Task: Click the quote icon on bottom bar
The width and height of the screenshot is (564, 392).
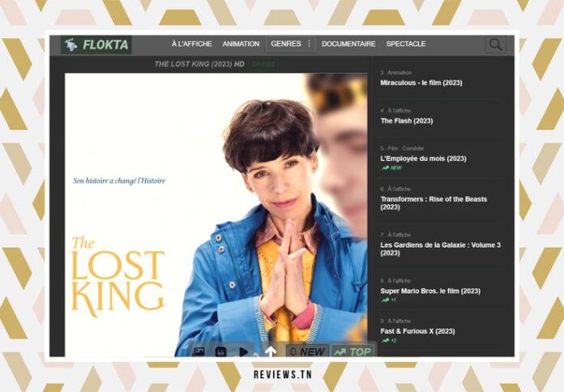Action: [220, 352]
